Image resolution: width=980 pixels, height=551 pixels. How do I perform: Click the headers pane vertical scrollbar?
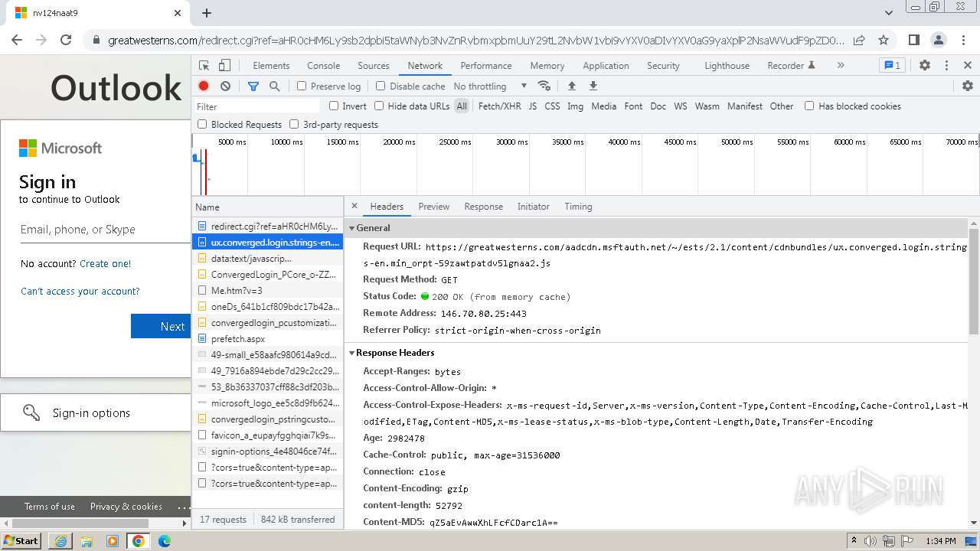pyautogui.click(x=974, y=282)
